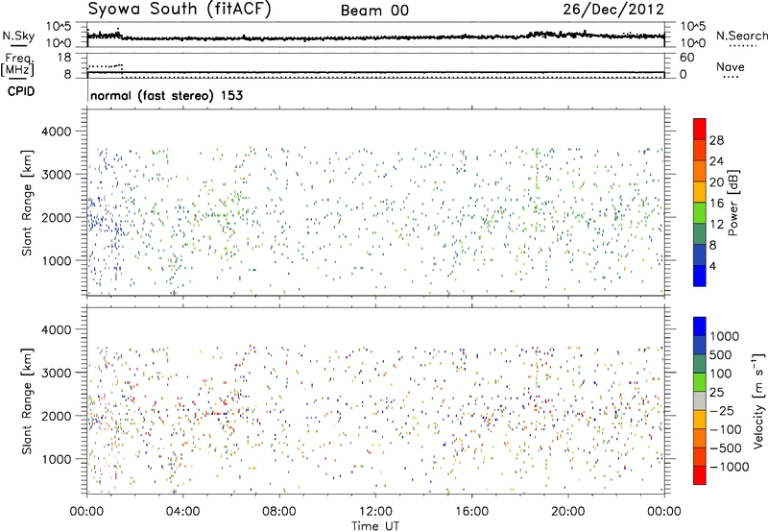Click the 'Beam 00' label
Viewport: 768px width, 532px height.
coord(374,11)
